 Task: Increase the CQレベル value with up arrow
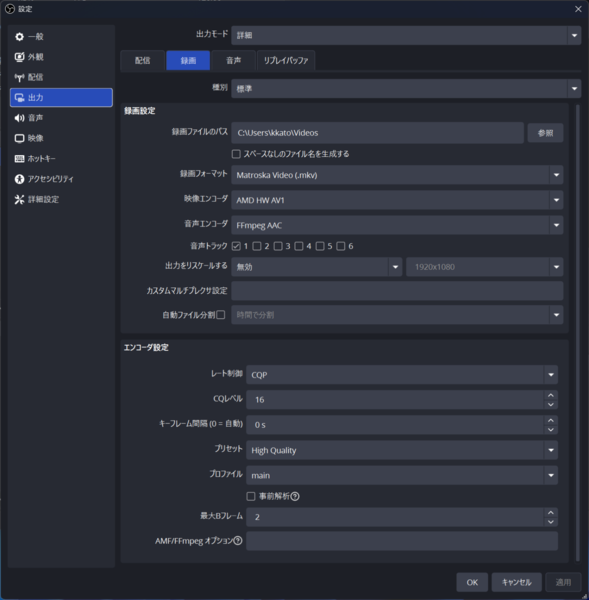pos(550,395)
